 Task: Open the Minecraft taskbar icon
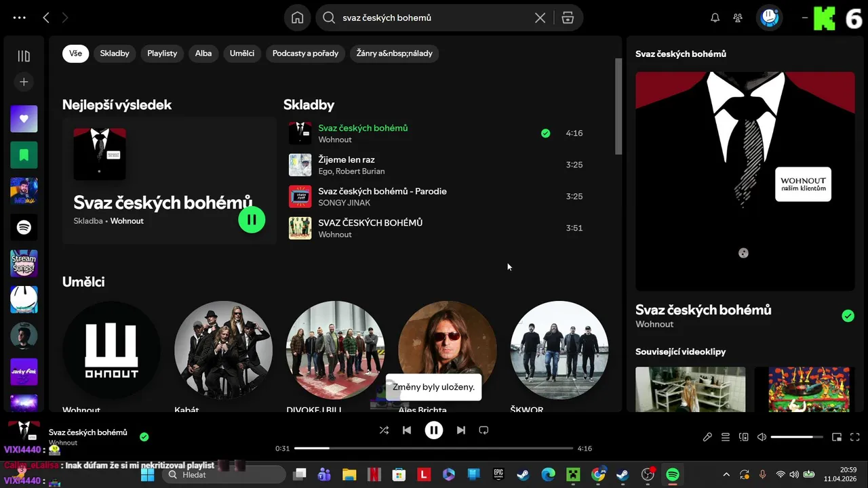coord(573,474)
